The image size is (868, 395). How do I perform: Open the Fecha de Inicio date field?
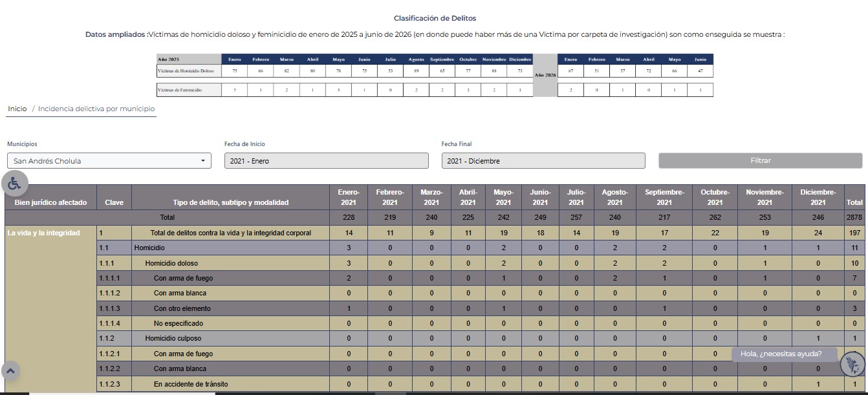pyautogui.click(x=326, y=160)
